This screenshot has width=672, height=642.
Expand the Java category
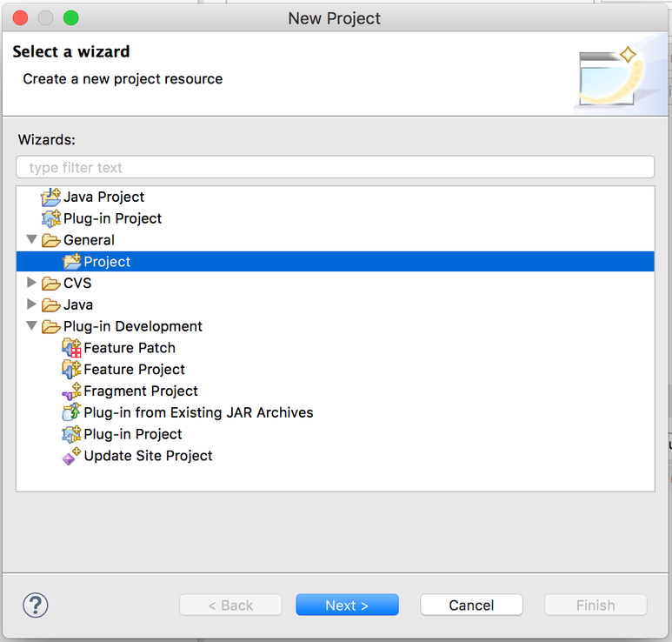pos(31,304)
